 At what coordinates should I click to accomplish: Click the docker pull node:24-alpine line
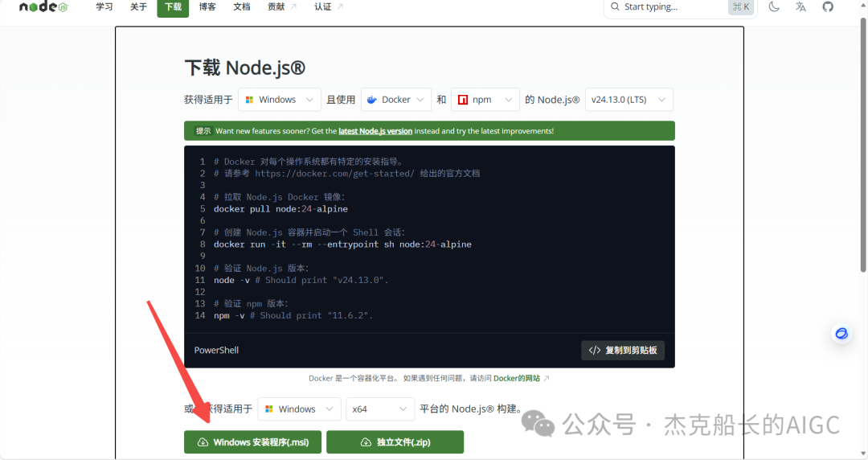pyautogui.click(x=280, y=209)
